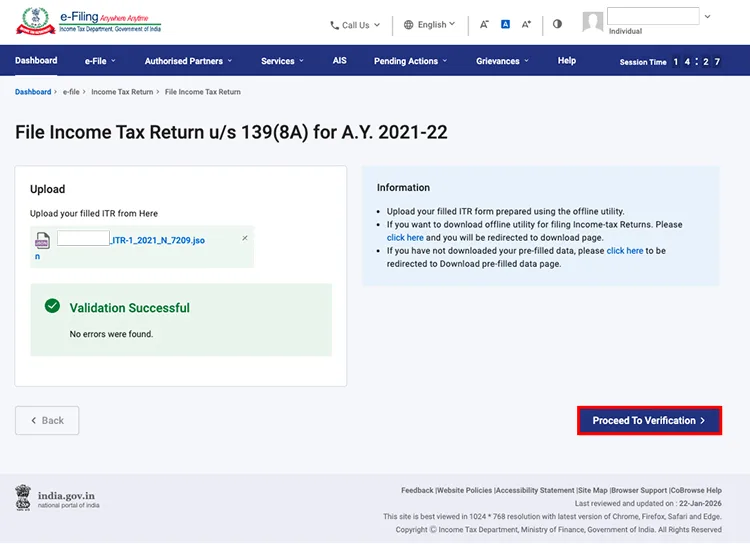
Task: Click the e-file breadcrumb item
Action: coord(71,92)
